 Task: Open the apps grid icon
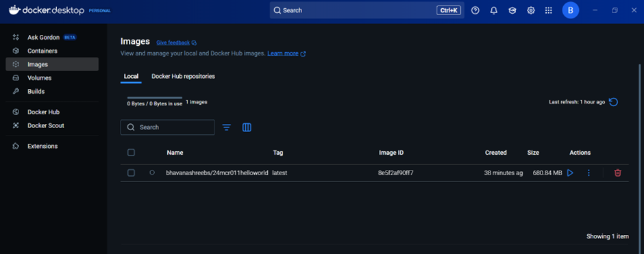[548, 11]
